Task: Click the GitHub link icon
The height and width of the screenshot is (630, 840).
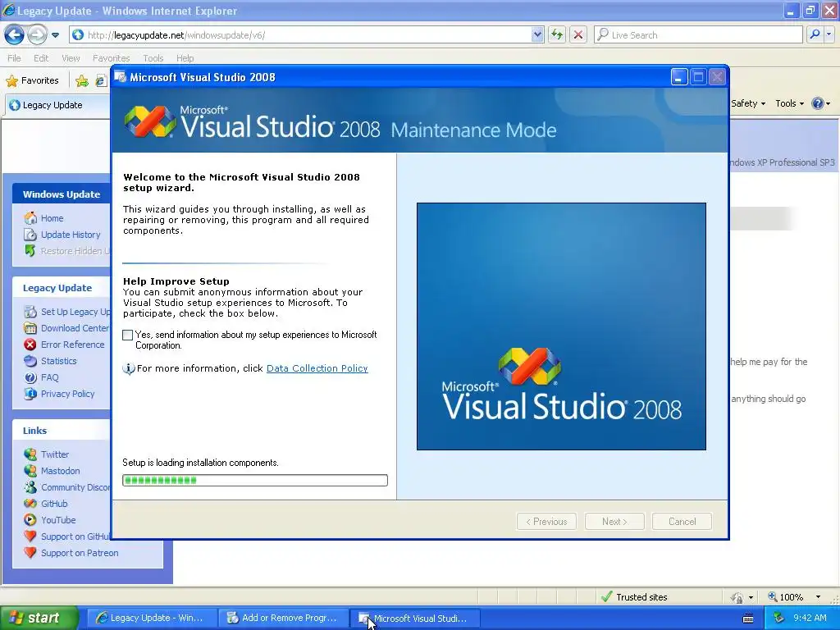Action: tap(30, 504)
